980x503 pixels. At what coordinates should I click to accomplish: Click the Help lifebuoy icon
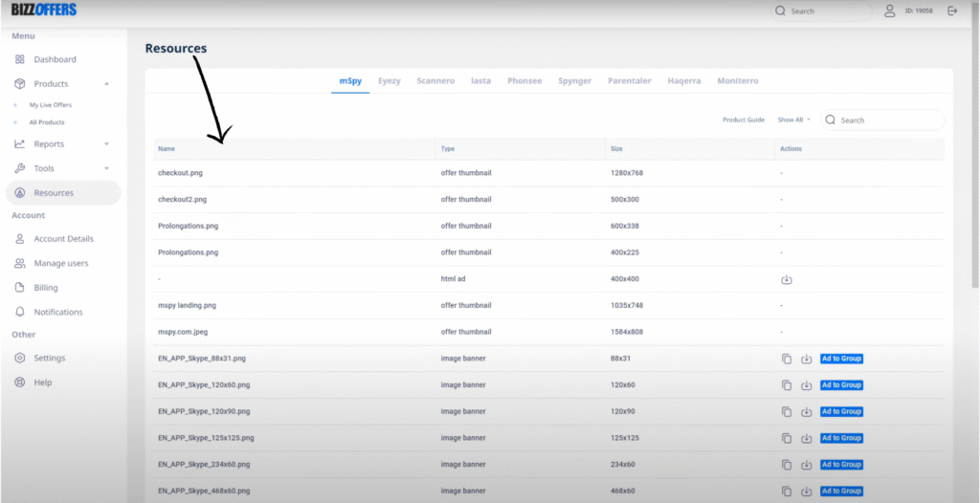point(20,383)
